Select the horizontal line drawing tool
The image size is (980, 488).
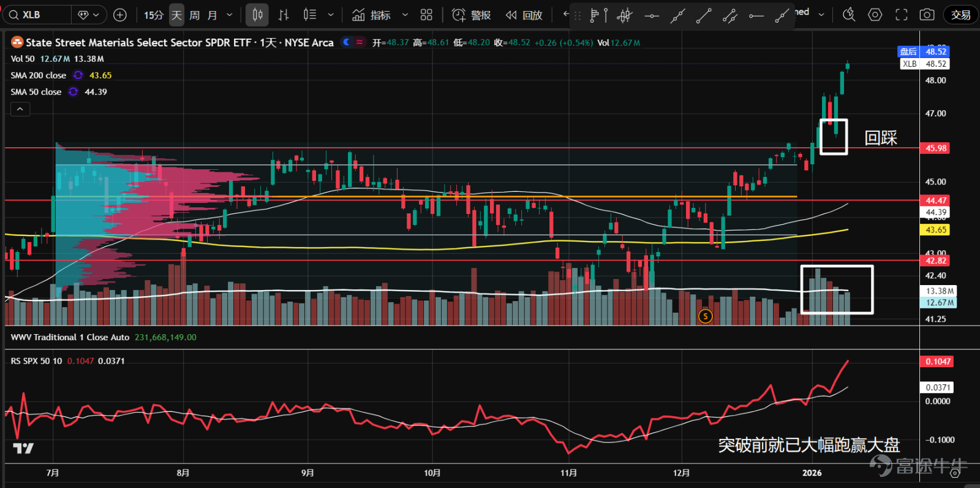point(652,15)
